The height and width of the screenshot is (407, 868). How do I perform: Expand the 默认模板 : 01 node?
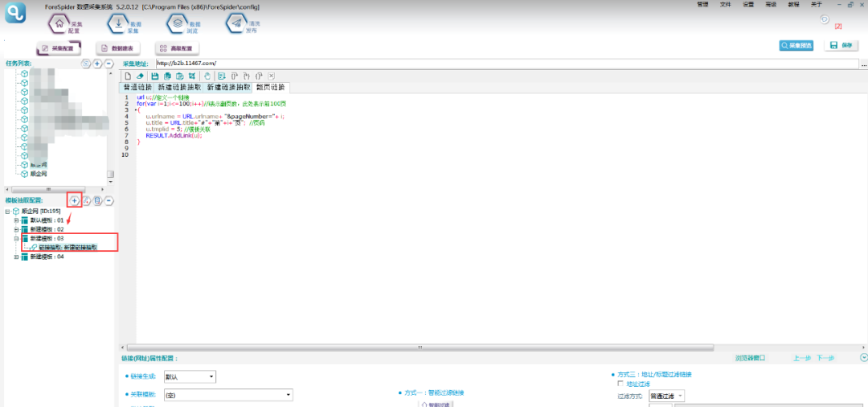point(17,220)
